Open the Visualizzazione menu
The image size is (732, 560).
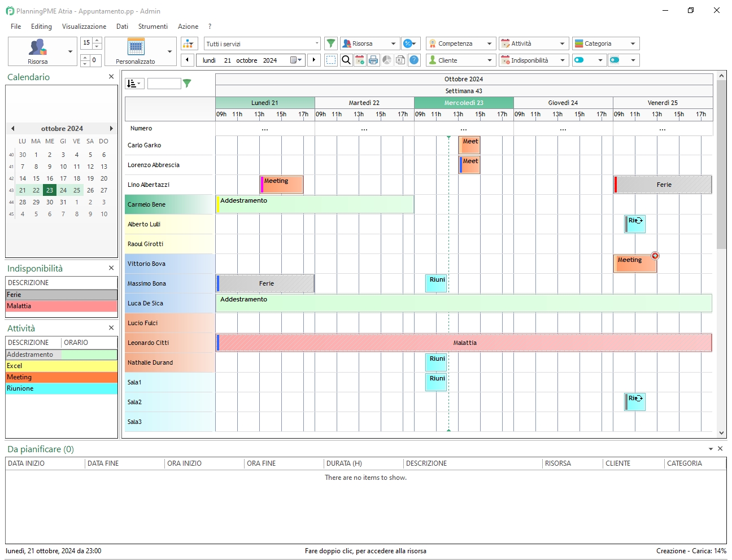click(84, 26)
